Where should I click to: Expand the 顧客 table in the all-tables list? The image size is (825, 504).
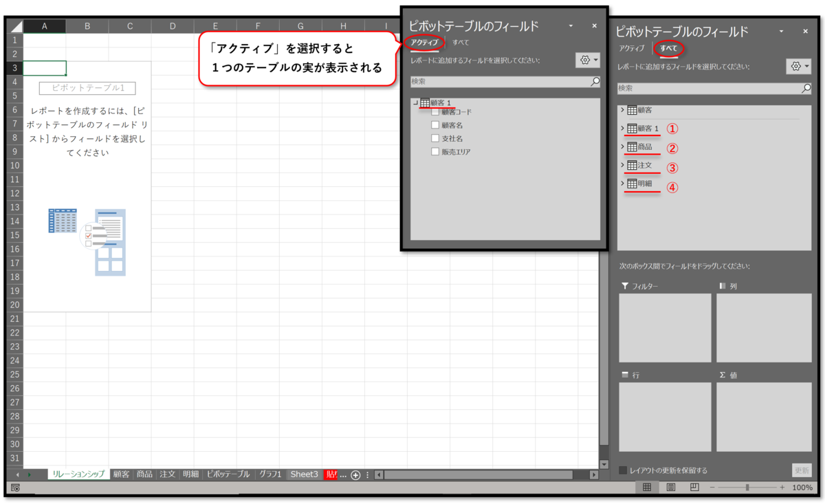pos(623,110)
